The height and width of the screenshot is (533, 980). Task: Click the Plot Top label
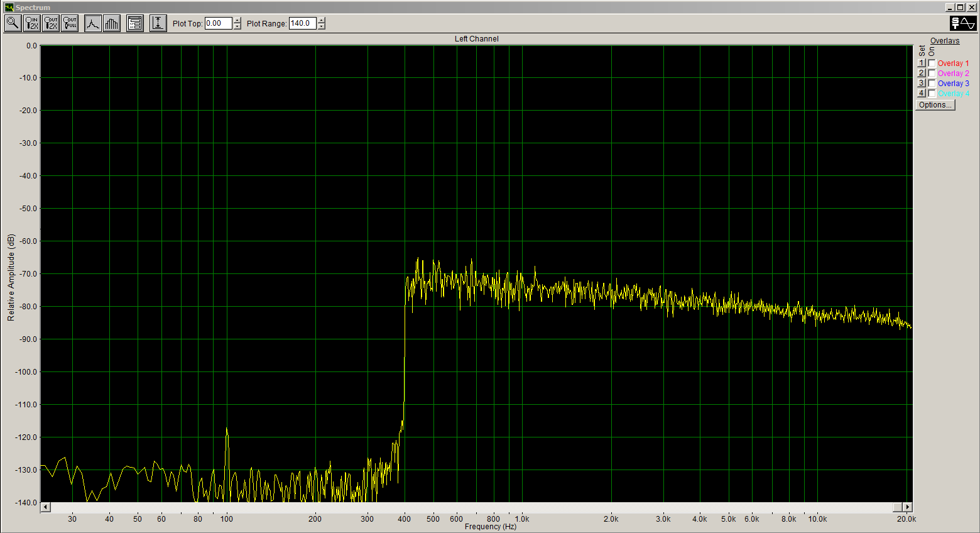click(187, 24)
